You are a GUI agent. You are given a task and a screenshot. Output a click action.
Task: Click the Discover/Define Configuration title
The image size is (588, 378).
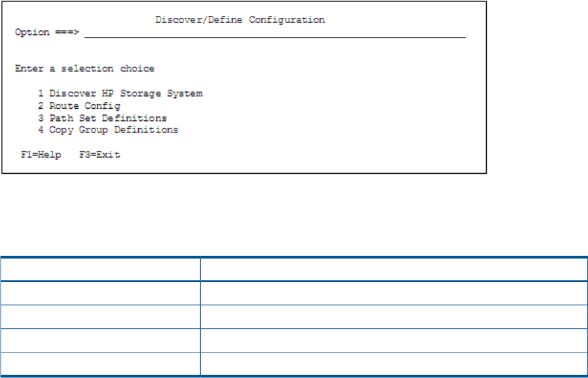coord(240,20)
